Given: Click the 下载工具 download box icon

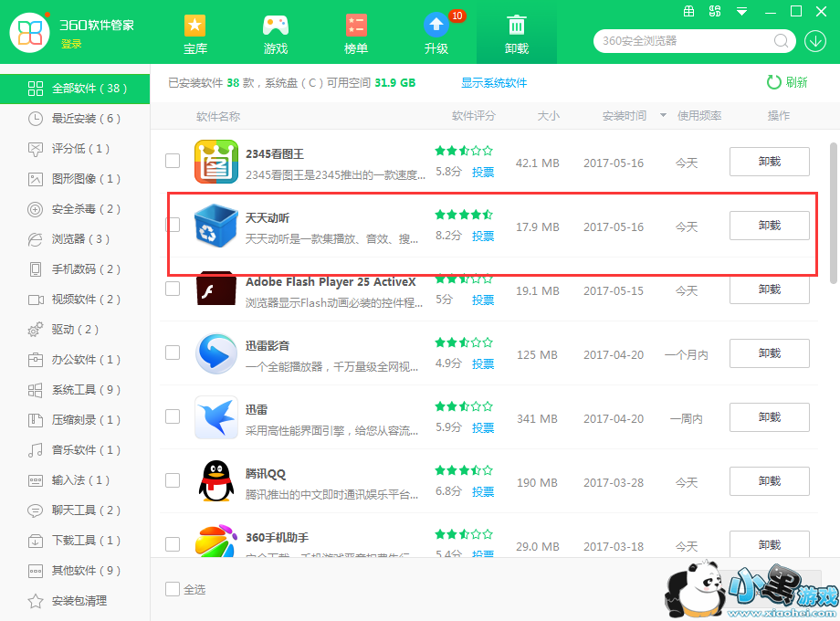Looking at the screenshot, I should [x=36, y=540].
